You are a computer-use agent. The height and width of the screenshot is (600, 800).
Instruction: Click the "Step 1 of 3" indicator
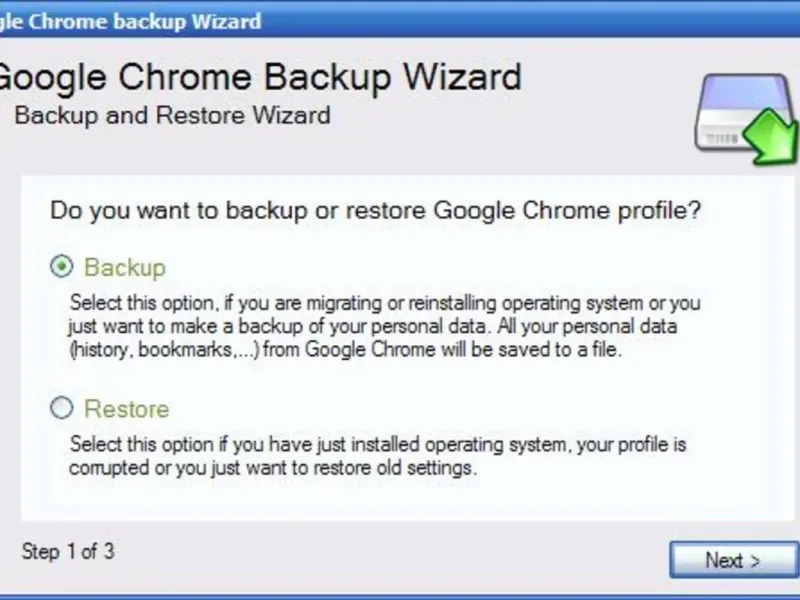[x=68, y=551]
